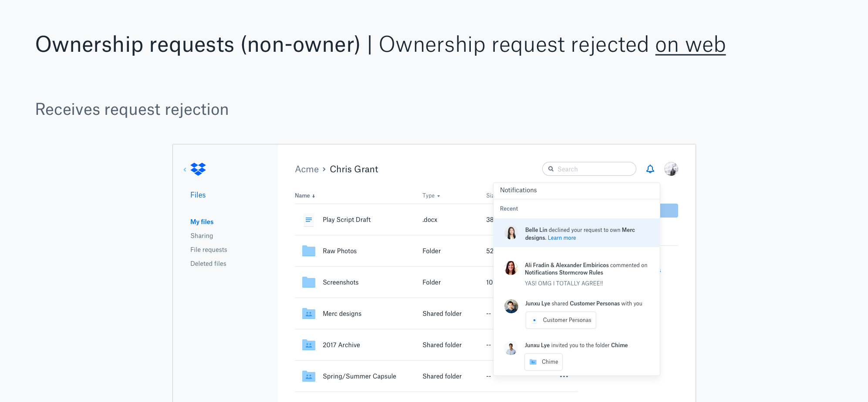Click inside the Search input field

[x=588, y=169]
